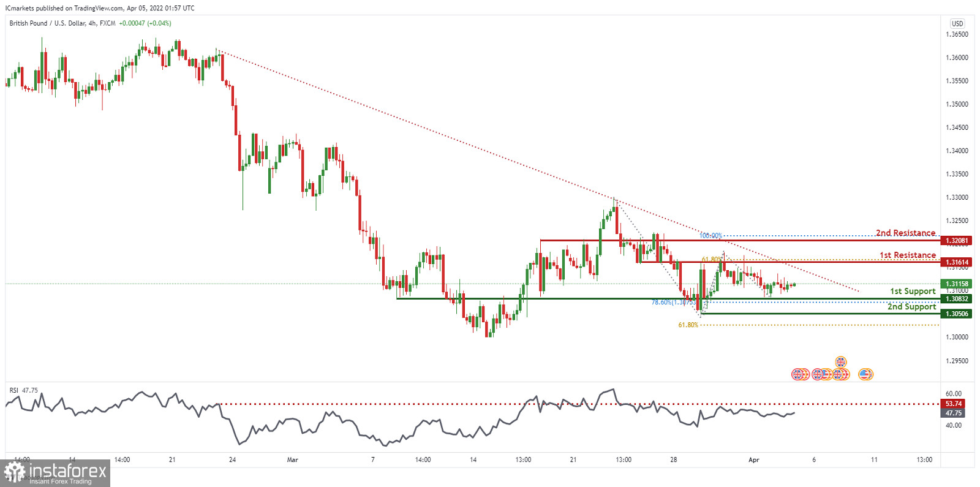Click the 60.00 RSI scale label
This screenshot has height=487, width=980.
[x=953, y=394]
